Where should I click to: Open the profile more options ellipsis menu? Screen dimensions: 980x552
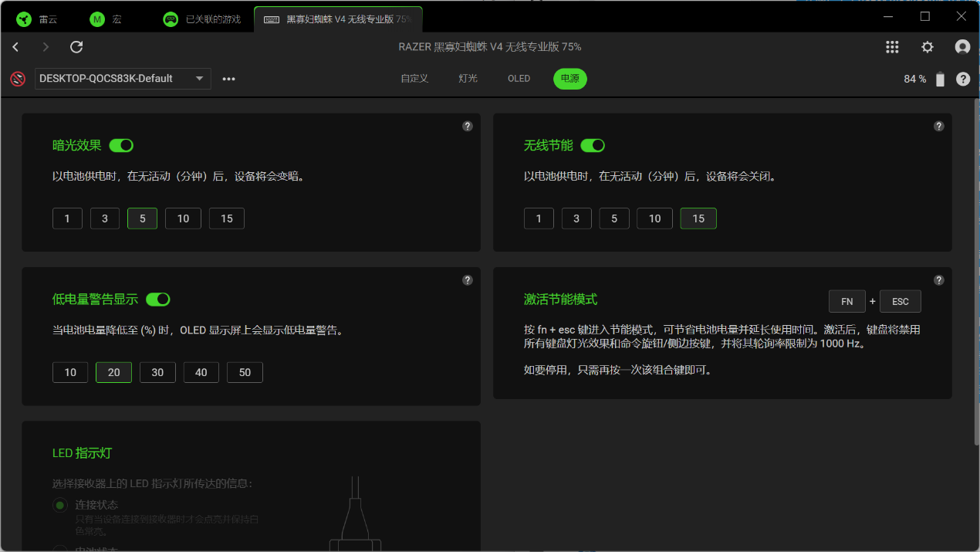click(x=229, y=79)
